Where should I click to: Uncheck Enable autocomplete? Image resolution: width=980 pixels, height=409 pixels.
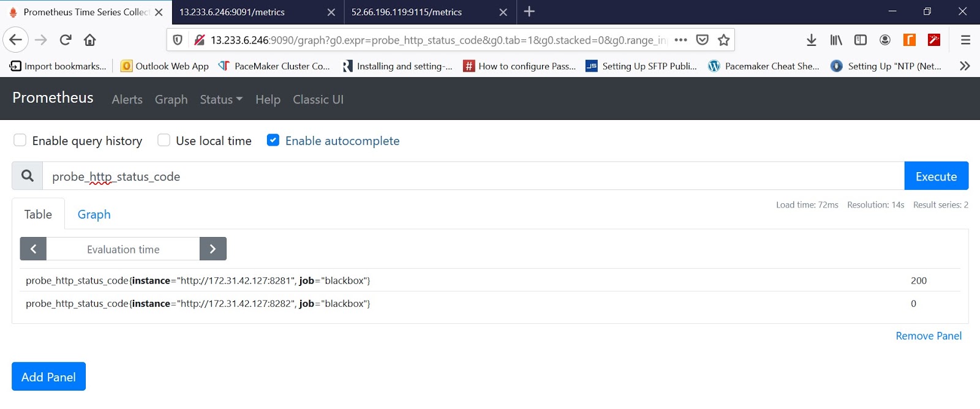273,140
